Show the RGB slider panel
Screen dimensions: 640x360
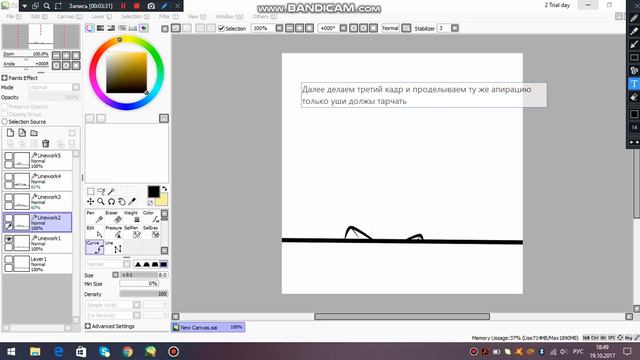(x=100, y=28)
